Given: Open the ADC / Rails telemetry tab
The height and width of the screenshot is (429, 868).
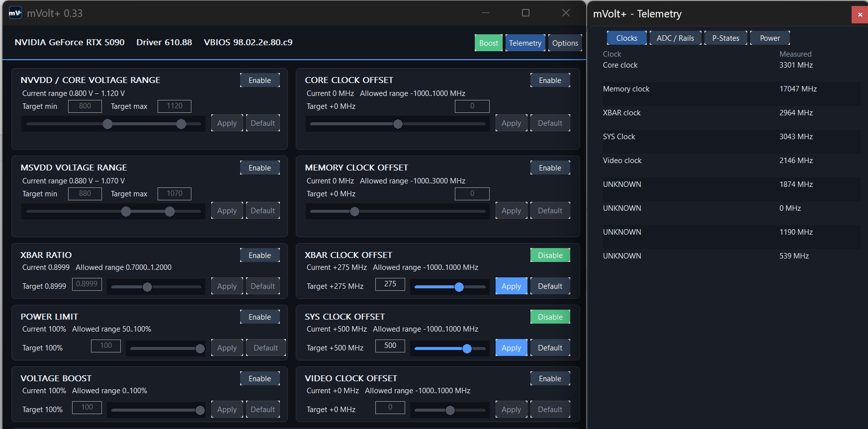Looking at the screenshot, I should [676, 38].
